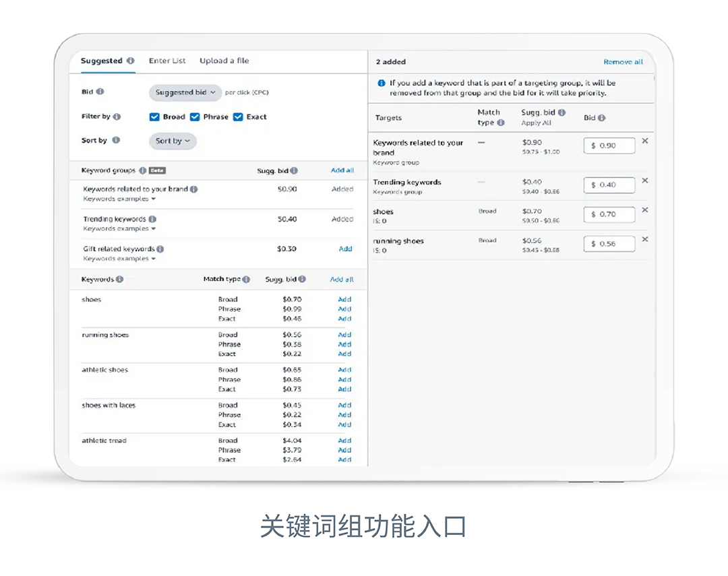Add shoes Exact match keyword
This screenshot has width=728, height=576.
click(x=344, y=319)
